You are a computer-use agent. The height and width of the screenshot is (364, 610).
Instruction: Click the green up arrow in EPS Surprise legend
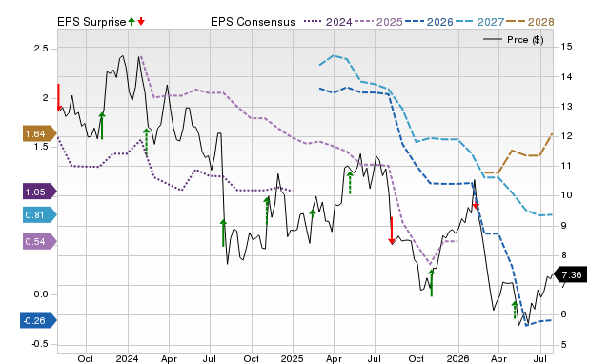[132, 21]
